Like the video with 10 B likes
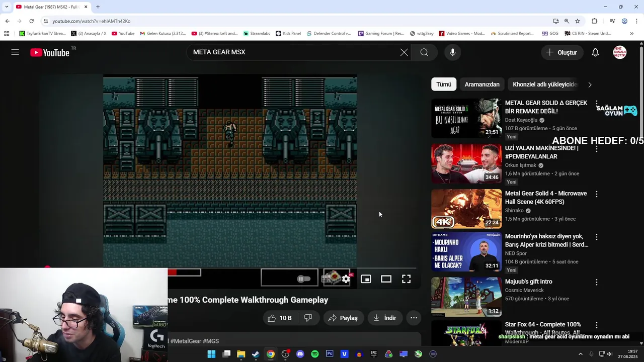Viewport: 644px width, 362px height. pos(280,318)
